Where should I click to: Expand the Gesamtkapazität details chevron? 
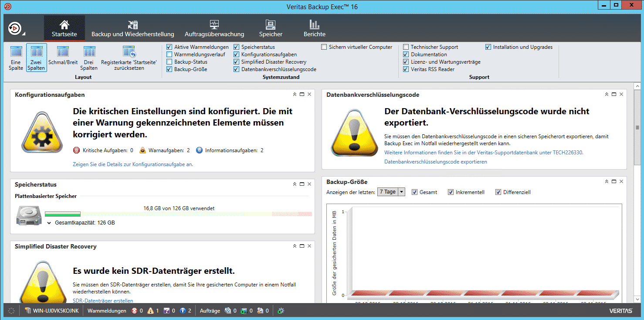click(x=50, y=223)
